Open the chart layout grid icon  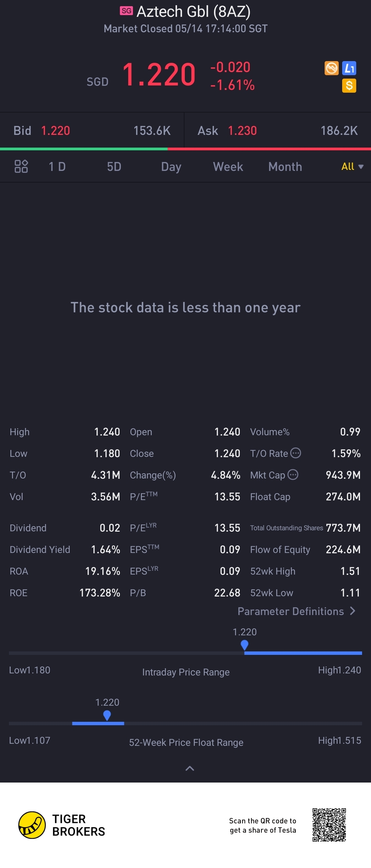(21, 166)
